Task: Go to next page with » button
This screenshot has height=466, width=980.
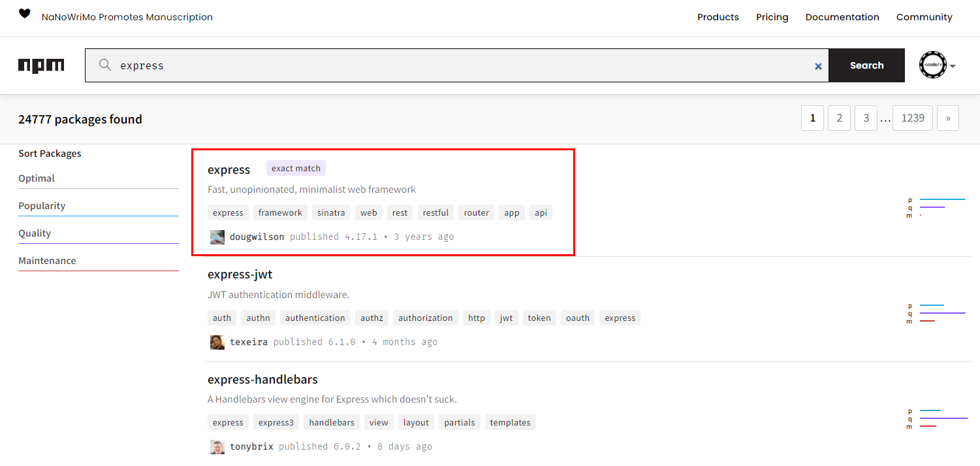Action: point(948,118)
